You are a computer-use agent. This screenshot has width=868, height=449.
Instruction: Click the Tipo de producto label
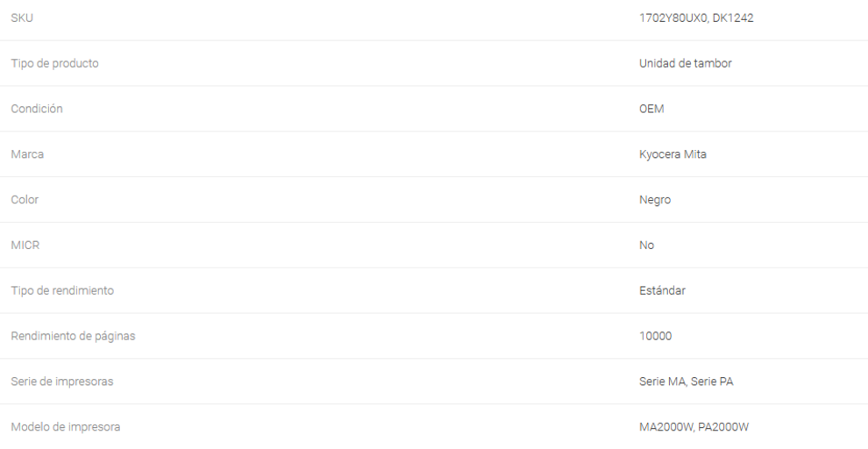point(54,63)
